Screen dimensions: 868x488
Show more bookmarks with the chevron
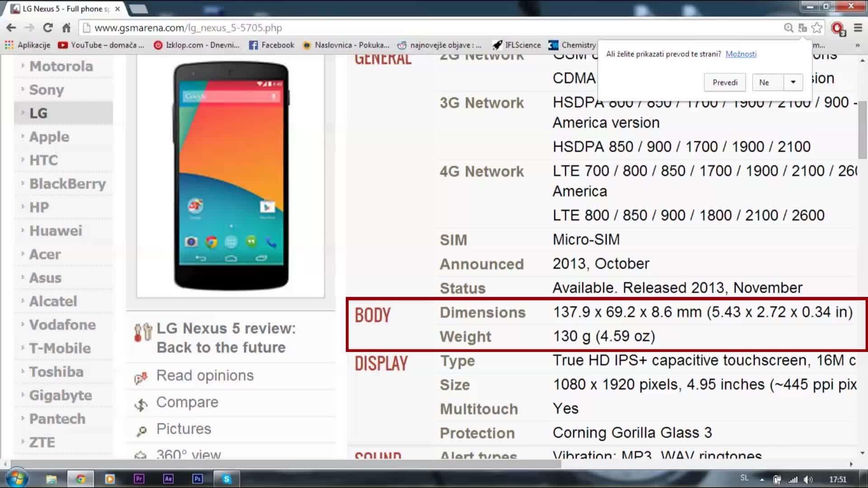[857, 45]
